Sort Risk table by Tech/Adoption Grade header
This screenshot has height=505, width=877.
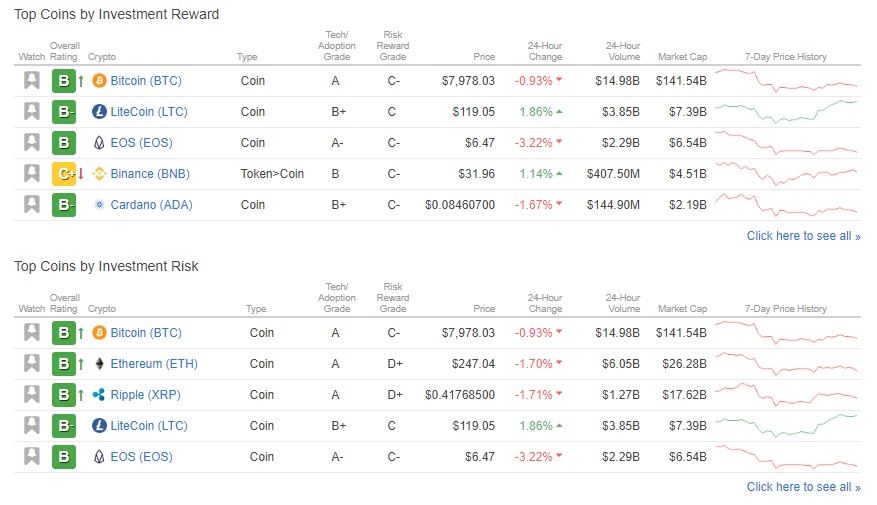pyautogui.click(x=337, y=298)
